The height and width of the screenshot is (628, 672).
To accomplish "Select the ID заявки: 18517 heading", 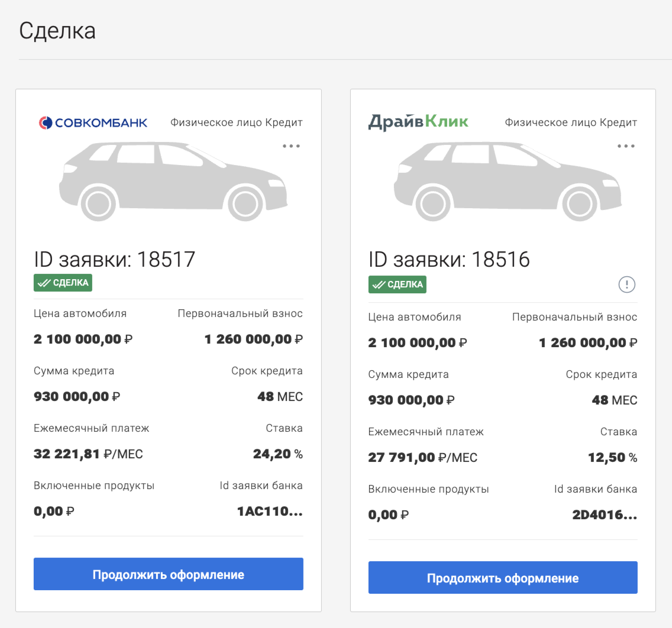I will (114, 259).
